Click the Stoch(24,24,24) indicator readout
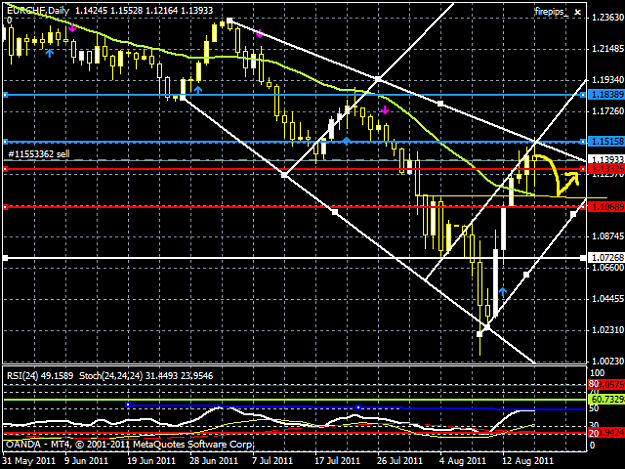Screen dimensions: 625x469 coord(146,376)
